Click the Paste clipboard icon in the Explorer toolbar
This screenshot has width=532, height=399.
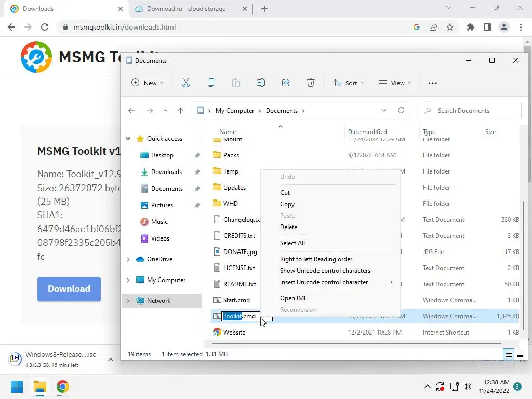[235, 83]
